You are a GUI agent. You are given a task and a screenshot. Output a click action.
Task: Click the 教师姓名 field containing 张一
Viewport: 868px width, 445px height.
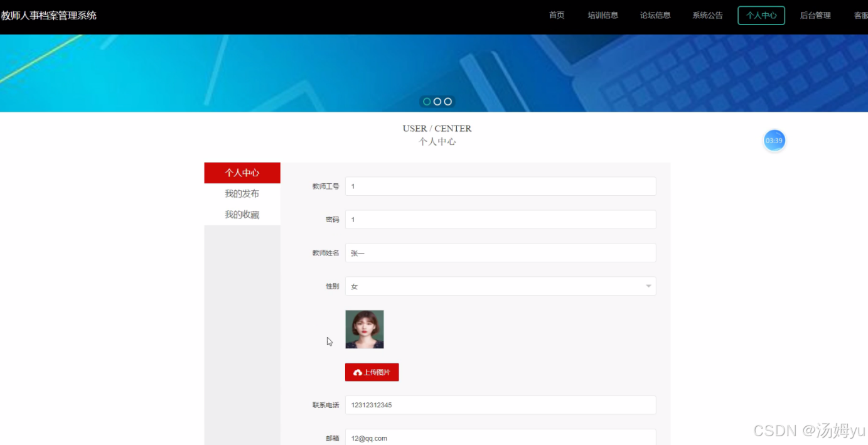click(x=500, y=253)
